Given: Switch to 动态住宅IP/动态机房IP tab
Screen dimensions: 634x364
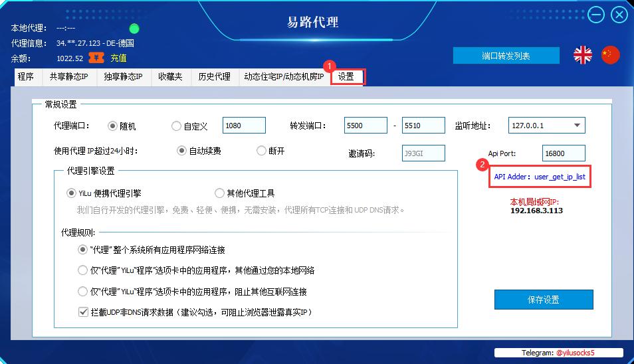Looking at the screenshot, I should click(284, 77).
